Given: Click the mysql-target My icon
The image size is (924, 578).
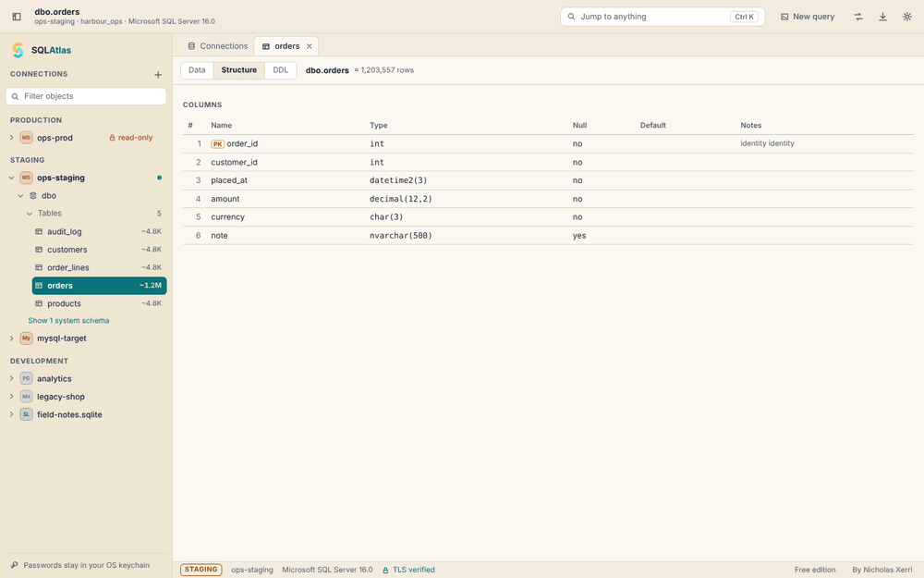Looking at the screenshot, I should click(26, 338).
